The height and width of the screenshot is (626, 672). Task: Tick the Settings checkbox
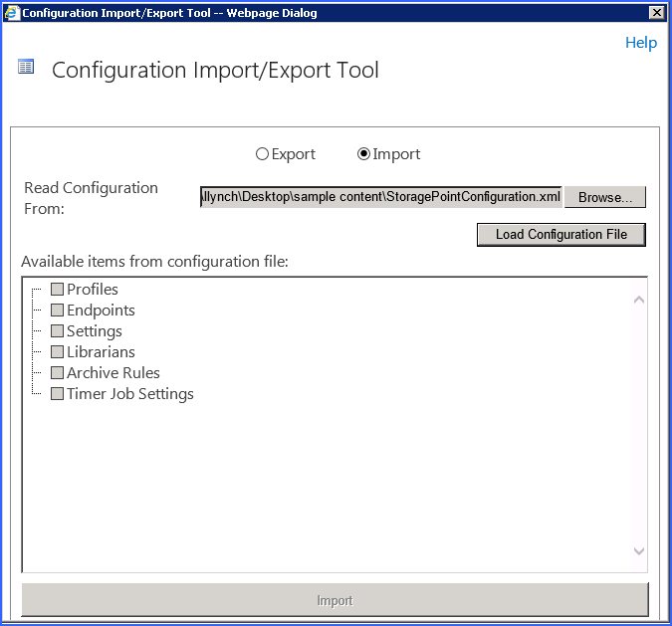[x=57, y=330]
